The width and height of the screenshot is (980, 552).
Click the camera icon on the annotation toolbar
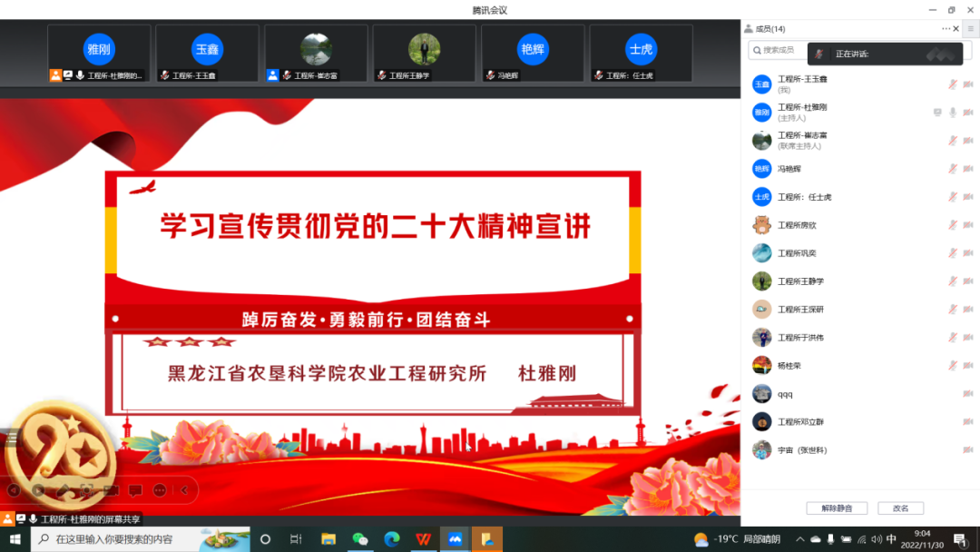coord(86,490)
